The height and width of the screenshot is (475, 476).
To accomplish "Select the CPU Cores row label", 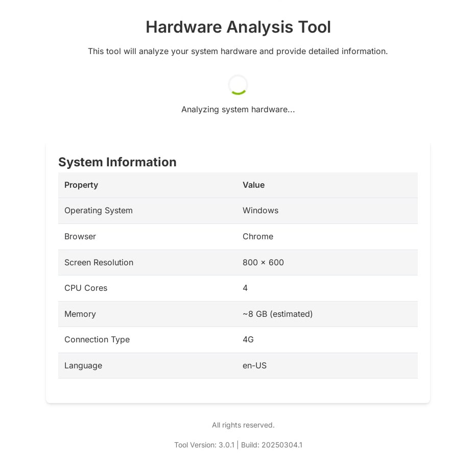I will pos(86,288).
